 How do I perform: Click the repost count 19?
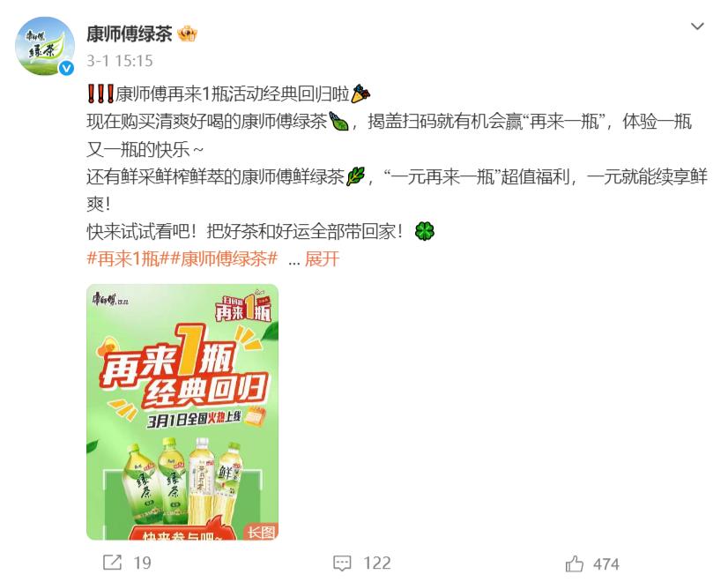click(x=143, y=563)
